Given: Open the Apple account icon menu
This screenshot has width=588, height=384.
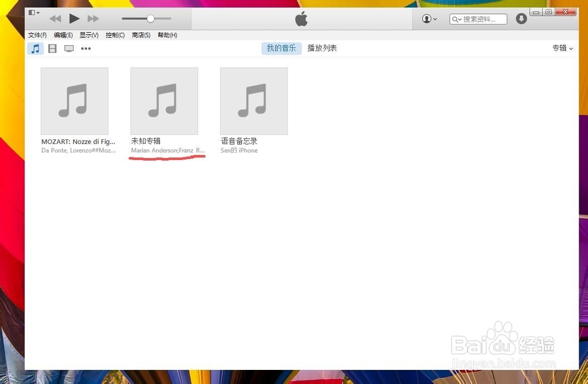Looking at the screenshot, I should [x=426, y=19].
